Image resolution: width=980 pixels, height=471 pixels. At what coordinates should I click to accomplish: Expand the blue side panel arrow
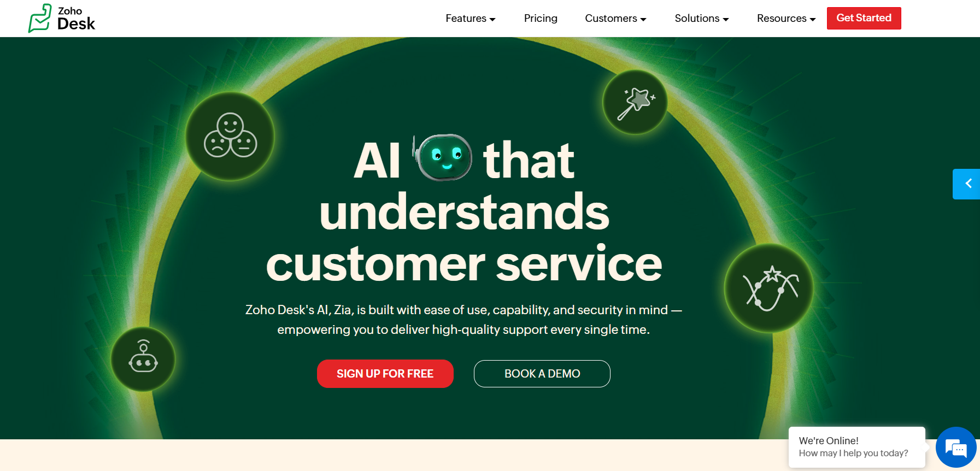[x=966, y=184]
